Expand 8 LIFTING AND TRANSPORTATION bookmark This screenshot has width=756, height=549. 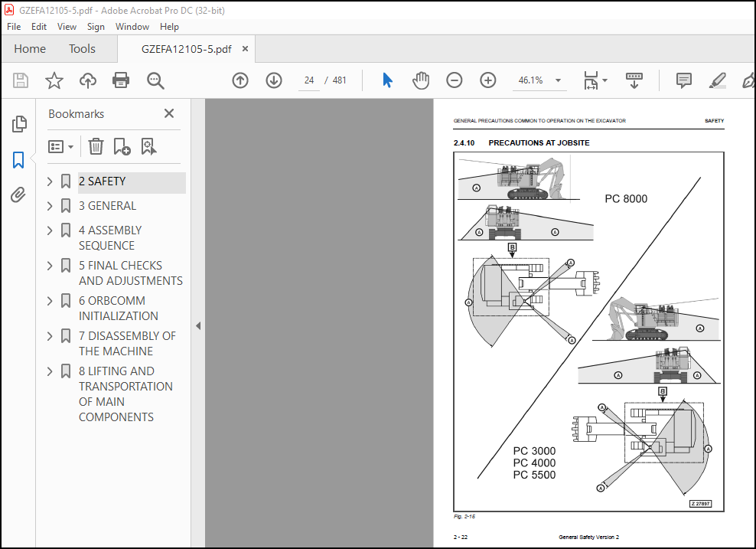(x=50, y=371)
